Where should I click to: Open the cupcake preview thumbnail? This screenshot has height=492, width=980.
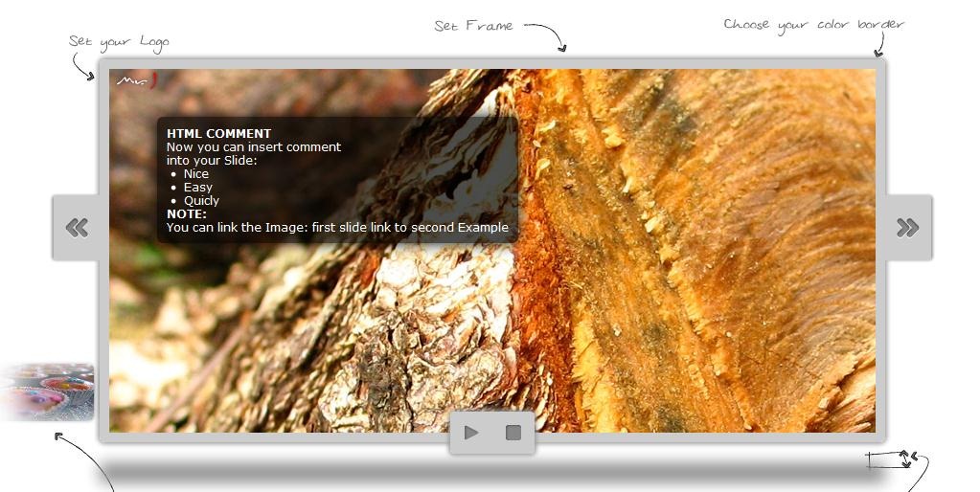click(x=48, y=391)
